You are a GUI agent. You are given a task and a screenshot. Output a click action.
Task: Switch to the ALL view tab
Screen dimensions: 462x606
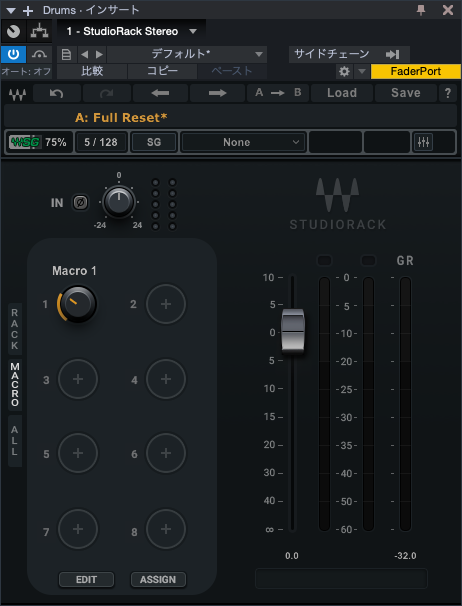click(x=15, y=441)
